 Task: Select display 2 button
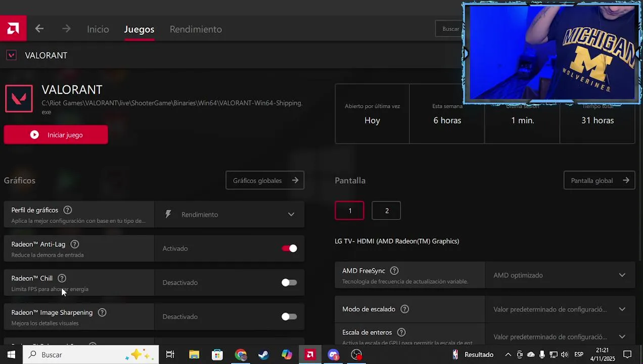point(386,210)
